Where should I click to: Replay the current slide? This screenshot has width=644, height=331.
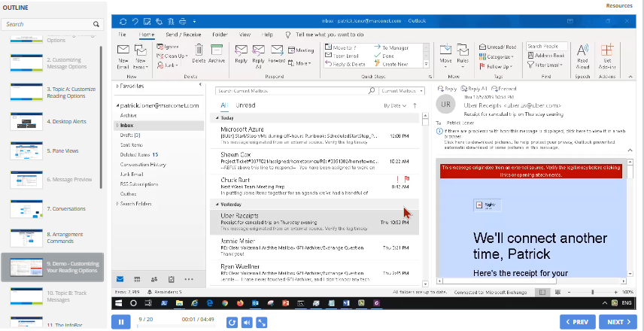tap(232, 323)
